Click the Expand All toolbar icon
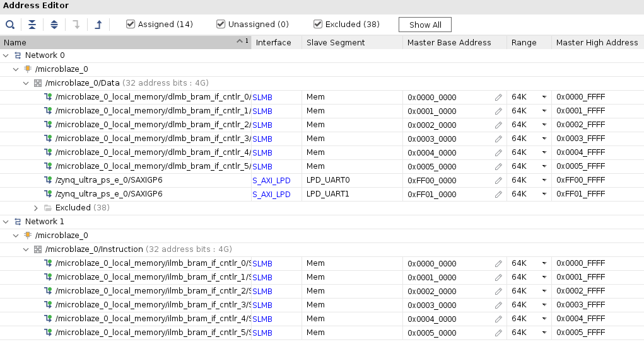 tap(54, 25)
